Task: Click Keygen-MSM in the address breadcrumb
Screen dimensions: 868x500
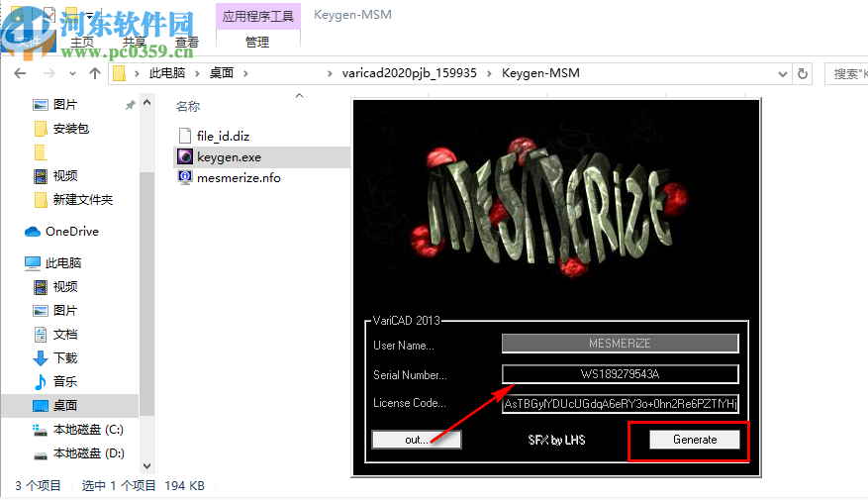Action: (x=540, y=73)
